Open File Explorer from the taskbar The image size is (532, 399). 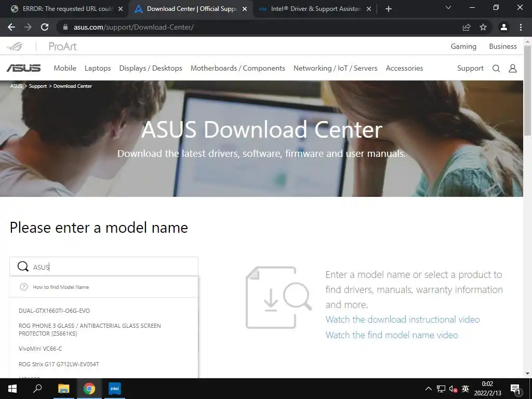pos(63,389)
